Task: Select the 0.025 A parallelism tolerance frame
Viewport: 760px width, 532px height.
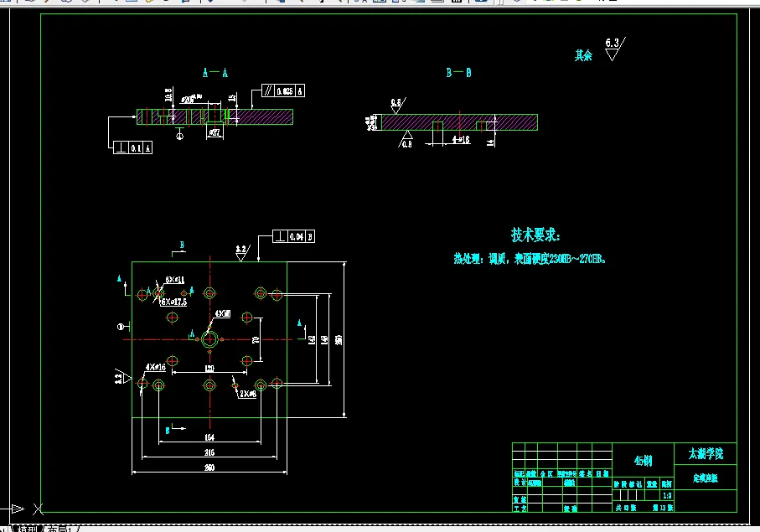Action: point(283,90)
